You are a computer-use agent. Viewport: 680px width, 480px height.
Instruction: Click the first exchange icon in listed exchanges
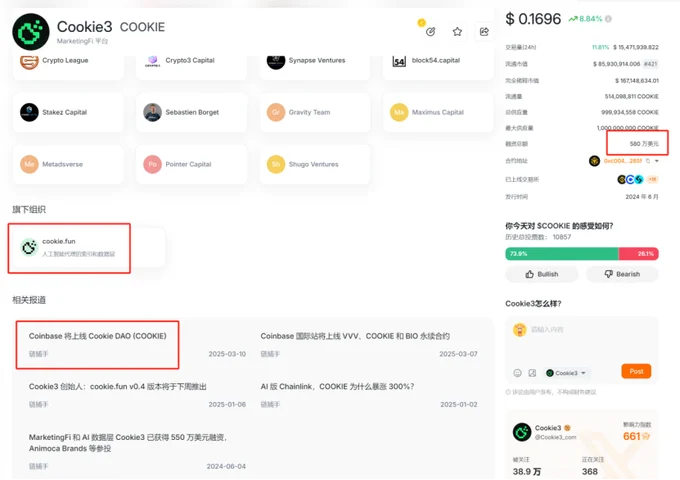click(622, 179)
